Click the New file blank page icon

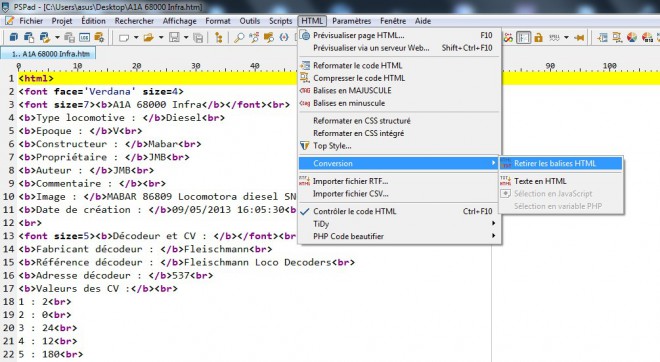(124, 37)
